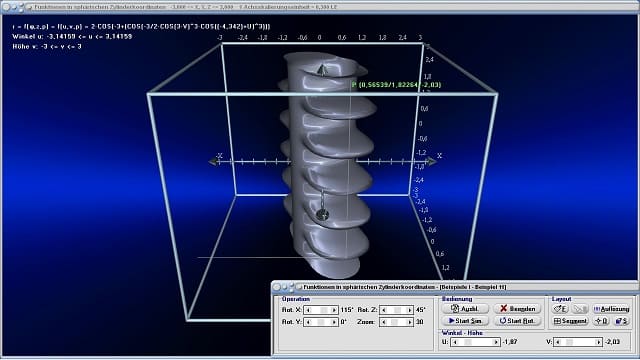Click the left -X axis label
This screenshot has height=360, width=640.
[220, 156]
